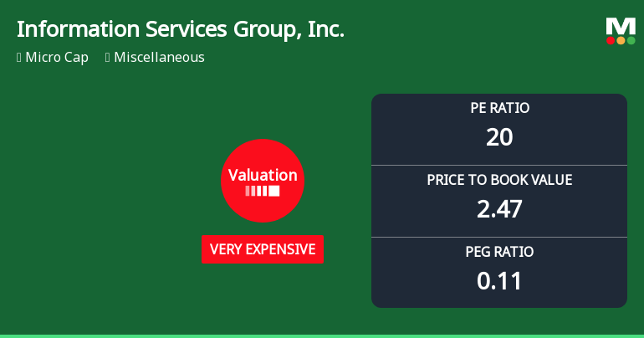Viewport: 644px width, 338px height.
Task: Click the PE RATIO label
Action: [499, 108]
